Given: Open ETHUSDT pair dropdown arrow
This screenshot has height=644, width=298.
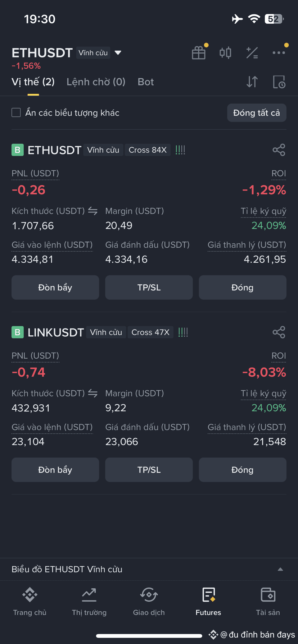Looking at the screenshot, I should (118, 53).
